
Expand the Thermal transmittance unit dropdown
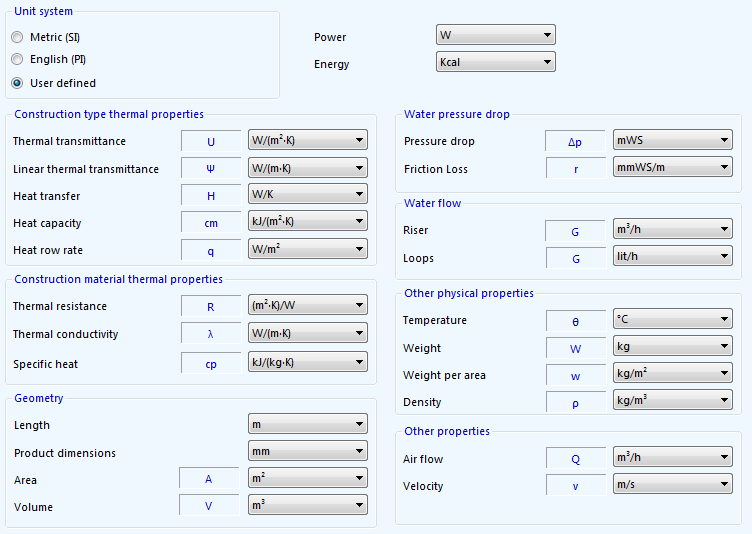tap(307, 141)
